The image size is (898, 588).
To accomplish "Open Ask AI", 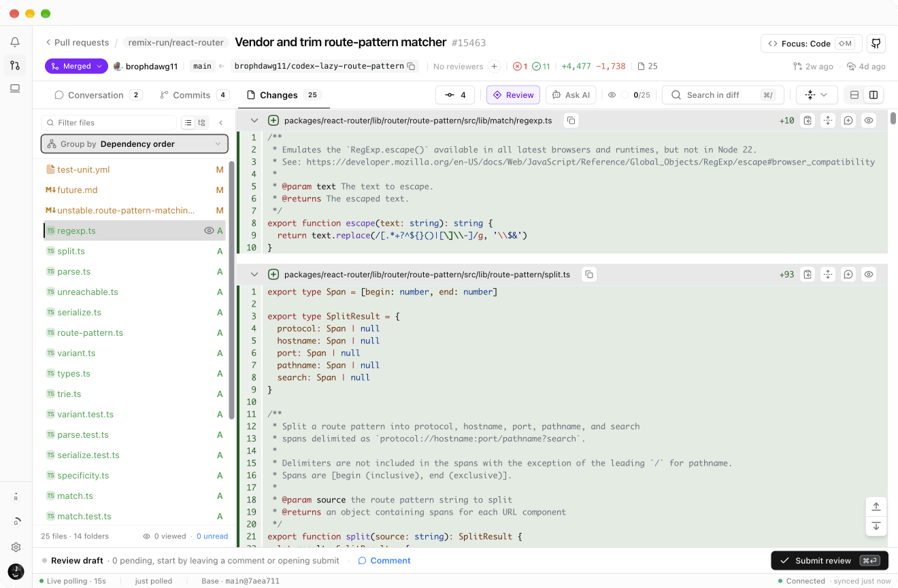I will [x=571, y=95].
